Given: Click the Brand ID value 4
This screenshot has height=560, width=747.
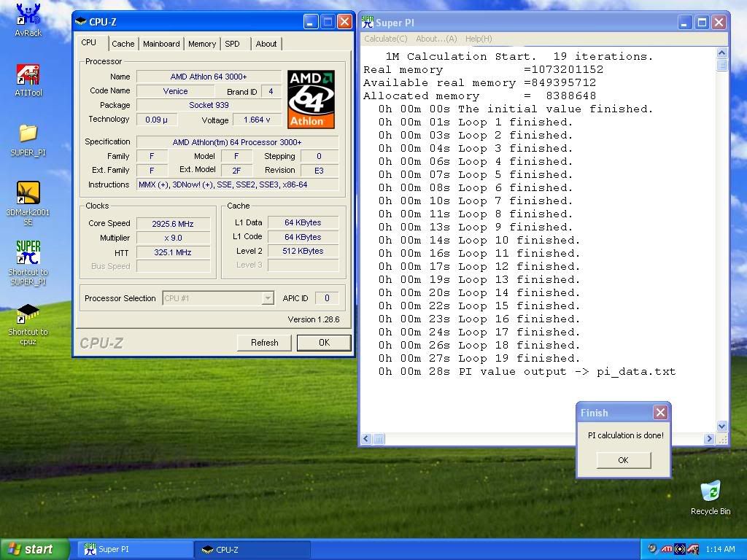Looking at the screenshot, I should coord(271,91).
